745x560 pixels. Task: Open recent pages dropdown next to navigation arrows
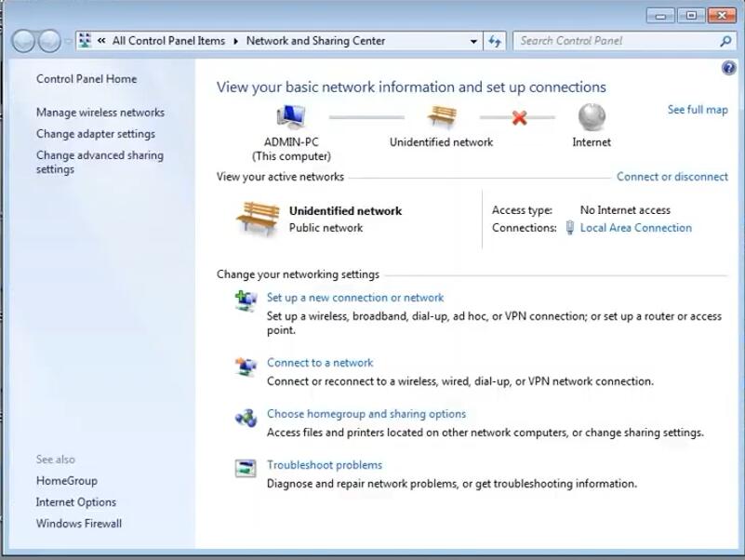click(68, 41)
